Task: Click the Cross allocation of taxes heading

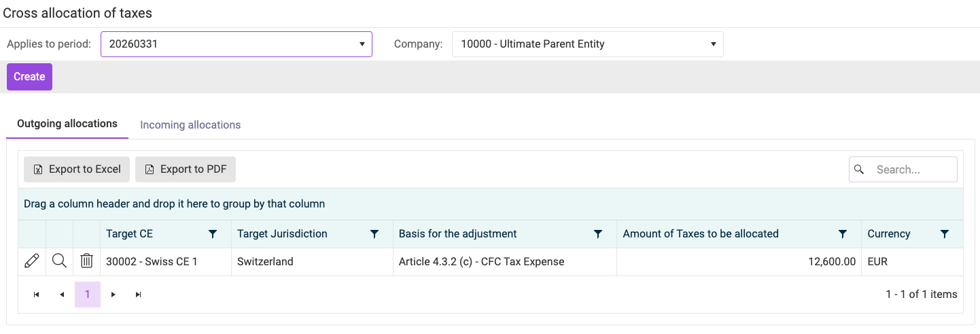Action: coord(77,13)
